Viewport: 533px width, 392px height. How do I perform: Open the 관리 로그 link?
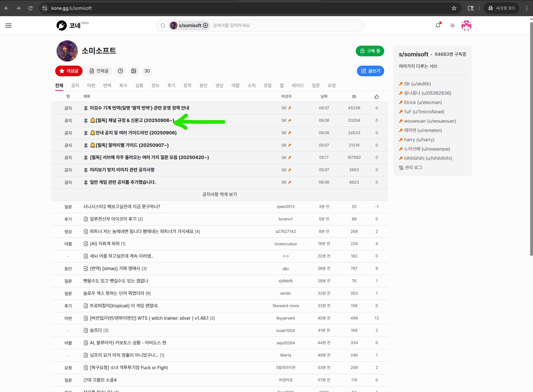pyautogui.click(x=411, y=168)
